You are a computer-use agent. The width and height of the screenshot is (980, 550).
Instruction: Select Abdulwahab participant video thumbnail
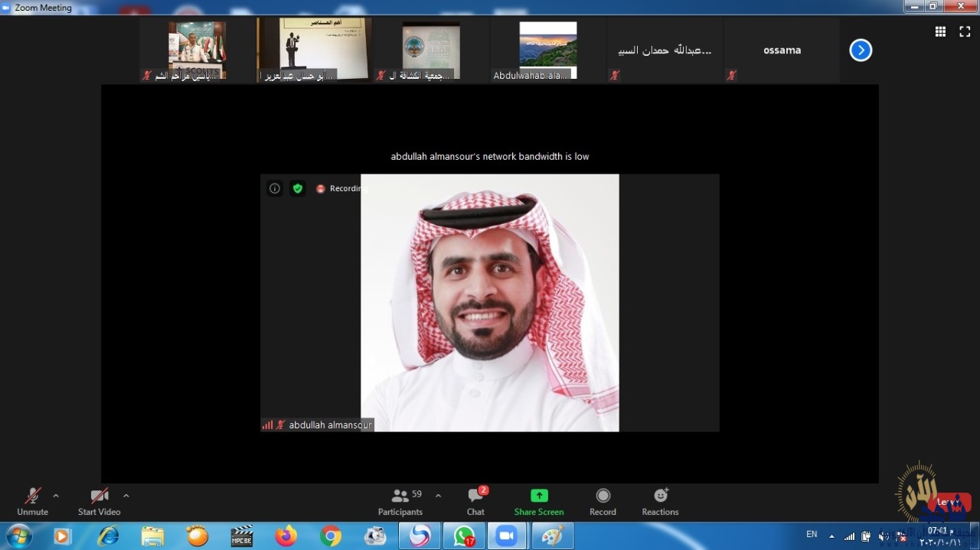pyautogui.click(x=547, y=50)
